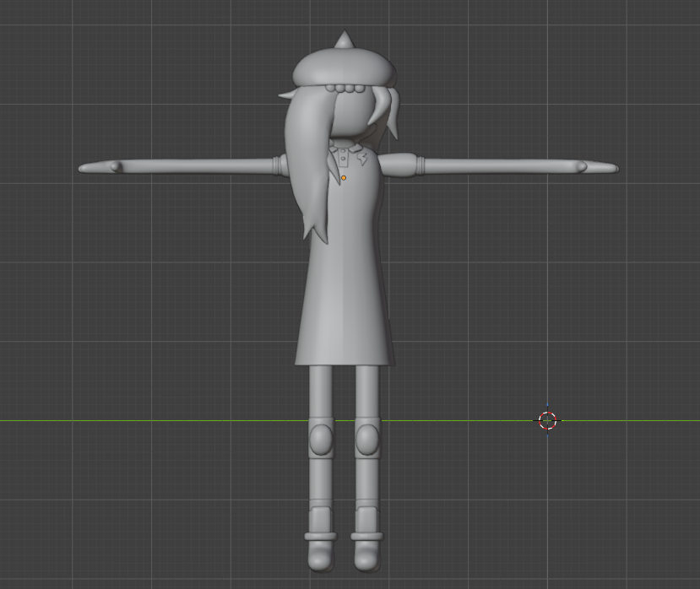This screenshot has height=589, width=700.
Task: Select the knee pad on screen-left leg
Action: click(x=321, y=439)
